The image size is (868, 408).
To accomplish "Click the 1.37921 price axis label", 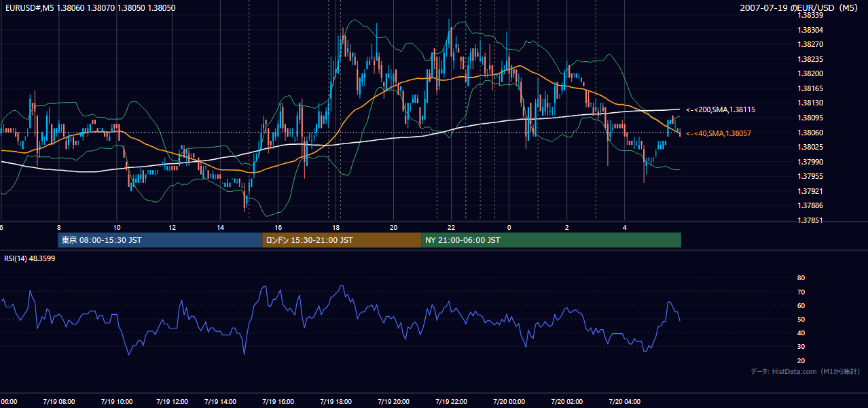I will [x=812, y=191].
